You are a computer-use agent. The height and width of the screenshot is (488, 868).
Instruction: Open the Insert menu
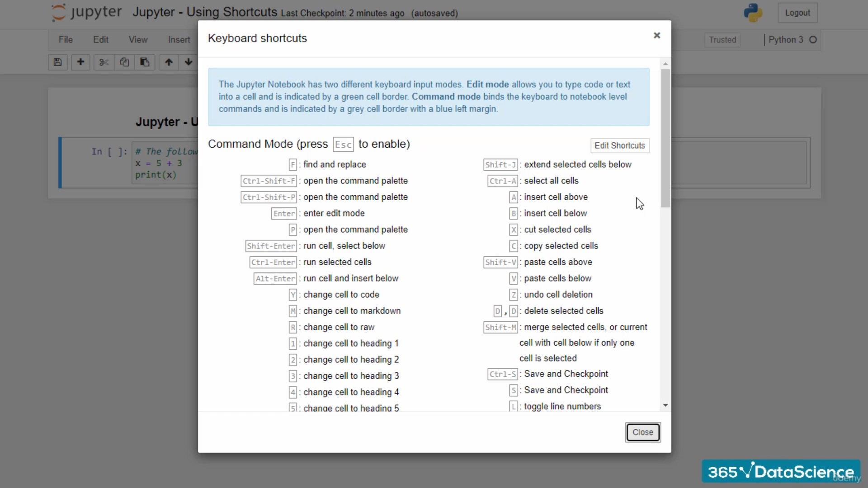pyautogui.click(x=179, y=40)
